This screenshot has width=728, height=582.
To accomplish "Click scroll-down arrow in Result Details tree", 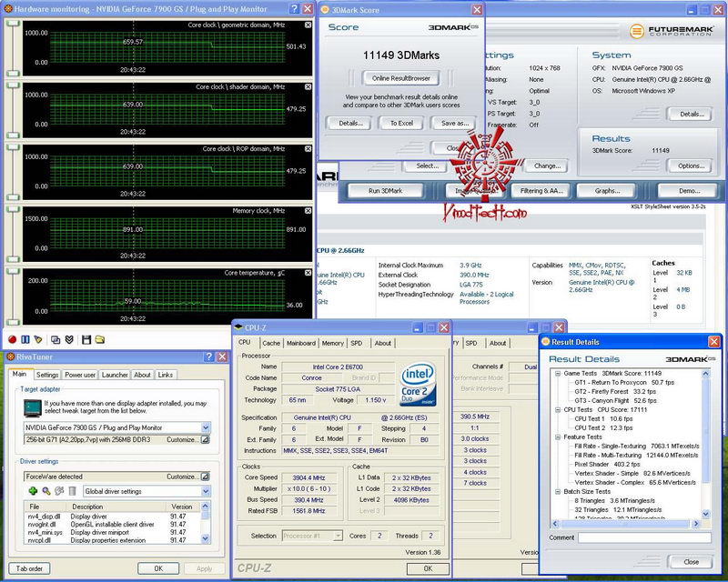I will 706,514.
